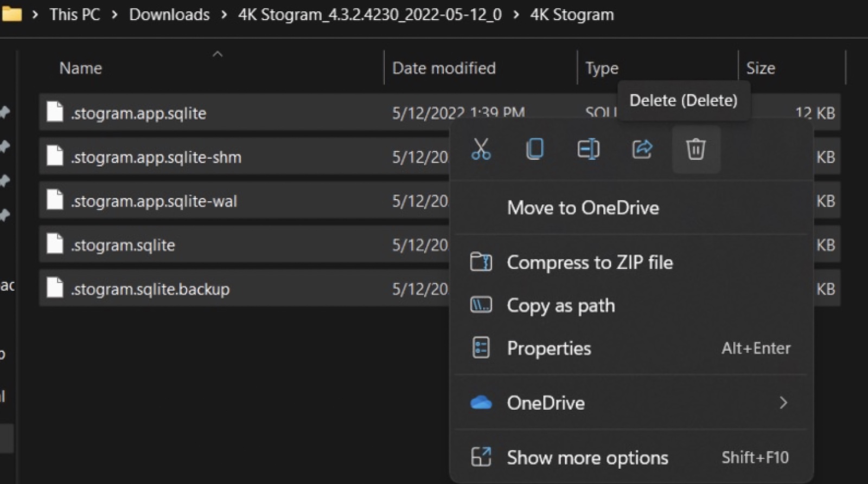The width and height of the screenshot is (868, 484).
Task: Click the Copy as path icon
Action: point(481,305)
